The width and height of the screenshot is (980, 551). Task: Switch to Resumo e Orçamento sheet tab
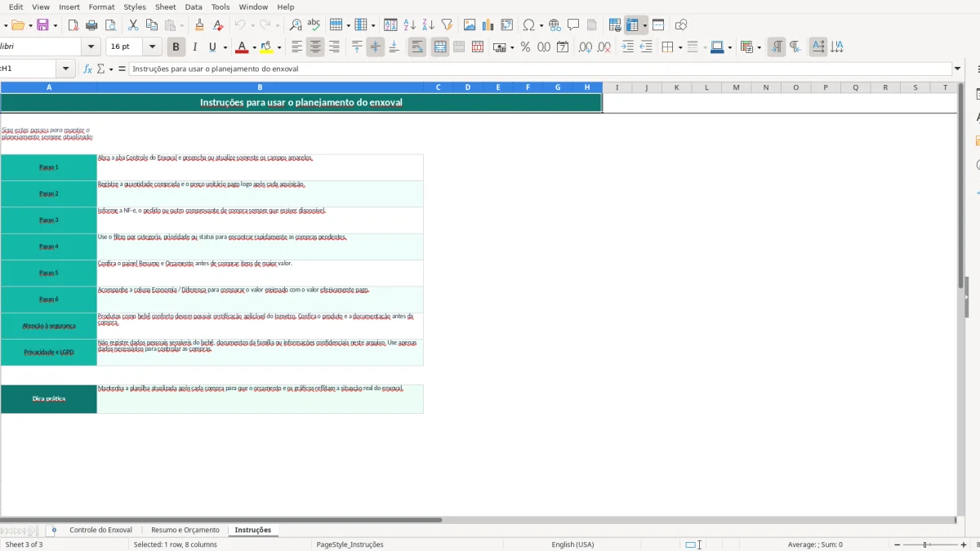(x=185, y=530)
